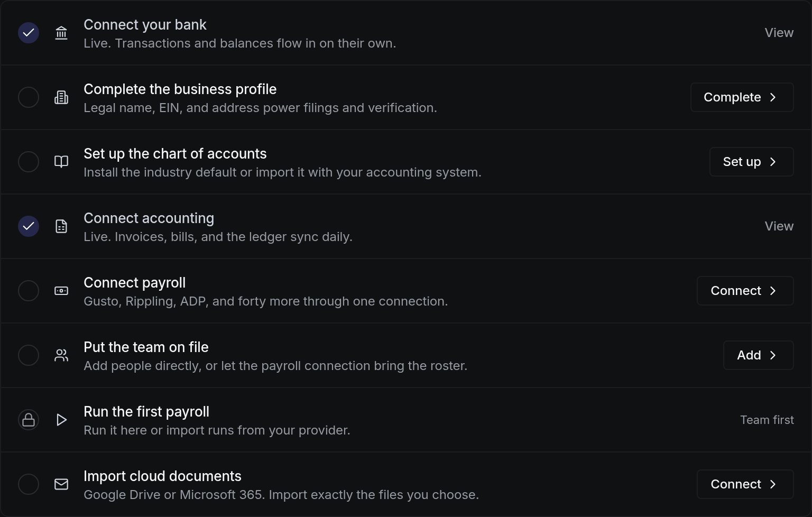
Task: Check the empty circle for Complete the business profile
Action: click(29, 97)
